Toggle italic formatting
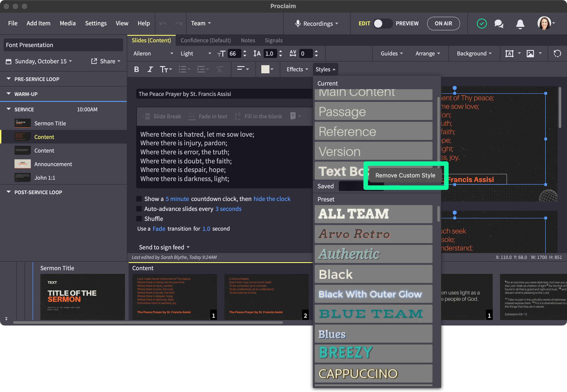Image resolution: width=567 pixels, height=392 pixels. (x=150, y=69)
